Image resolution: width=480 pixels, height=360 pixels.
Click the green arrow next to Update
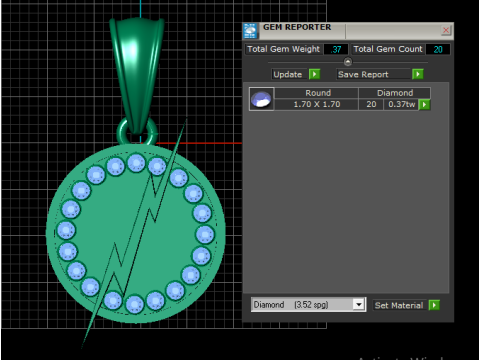tap(314, 74)
